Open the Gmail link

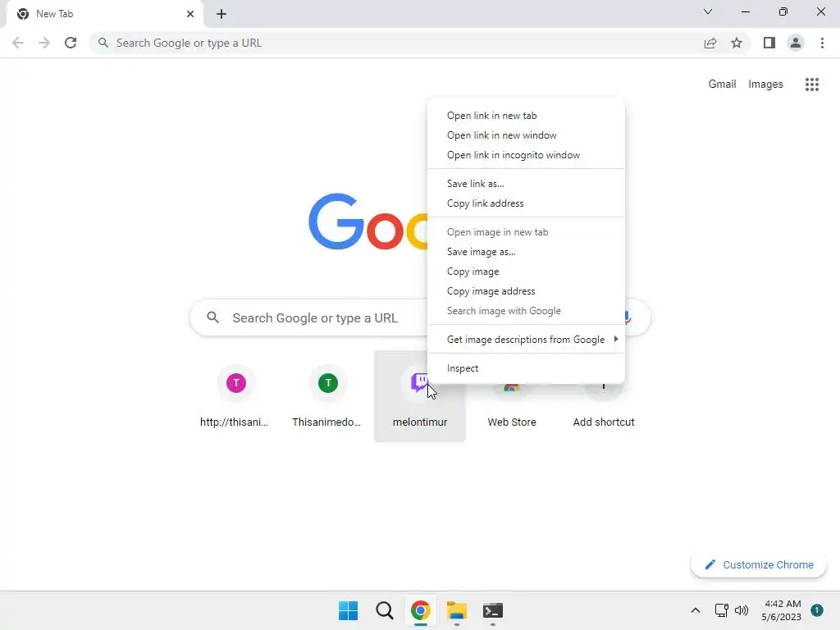(722, 84)
